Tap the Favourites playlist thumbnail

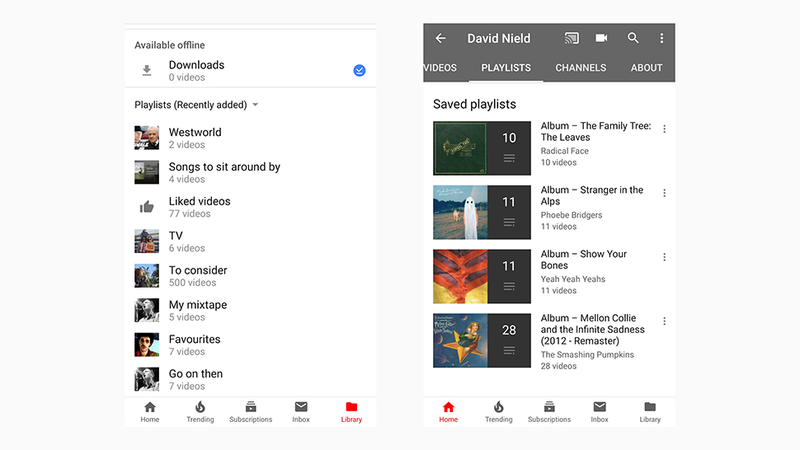click(x=146, y=345)
